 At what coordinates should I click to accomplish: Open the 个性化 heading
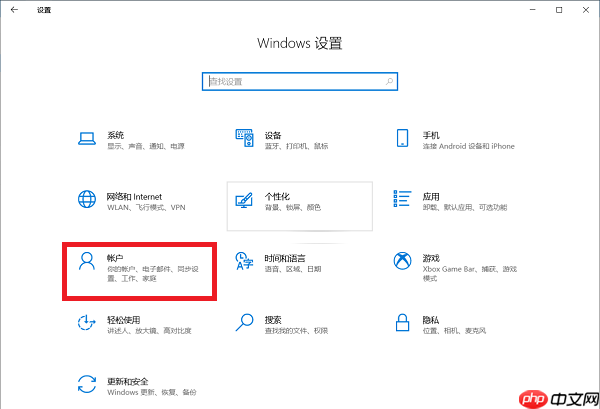coord(277,197)
